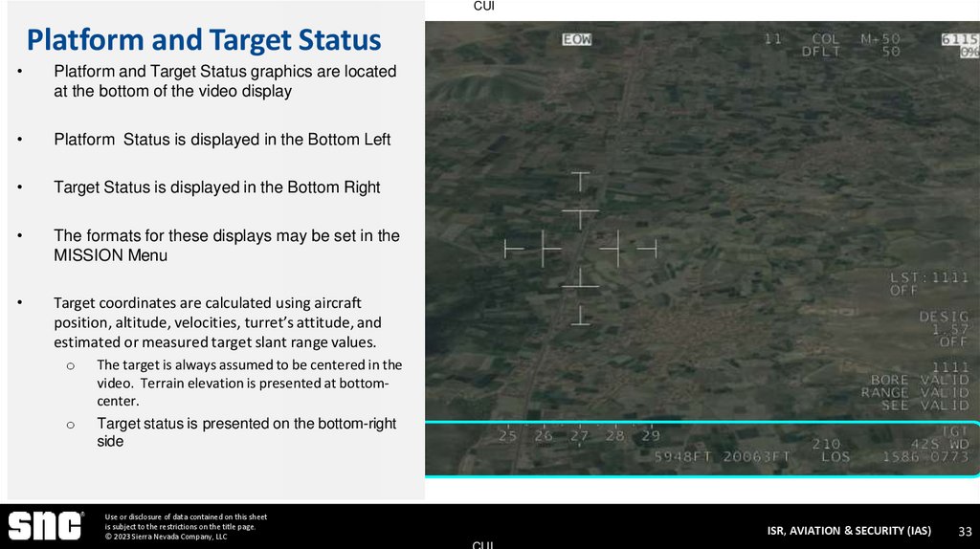980x549 pixels.
Task: Click the 'BORE VALID' status line
Action: coord(920,380)
